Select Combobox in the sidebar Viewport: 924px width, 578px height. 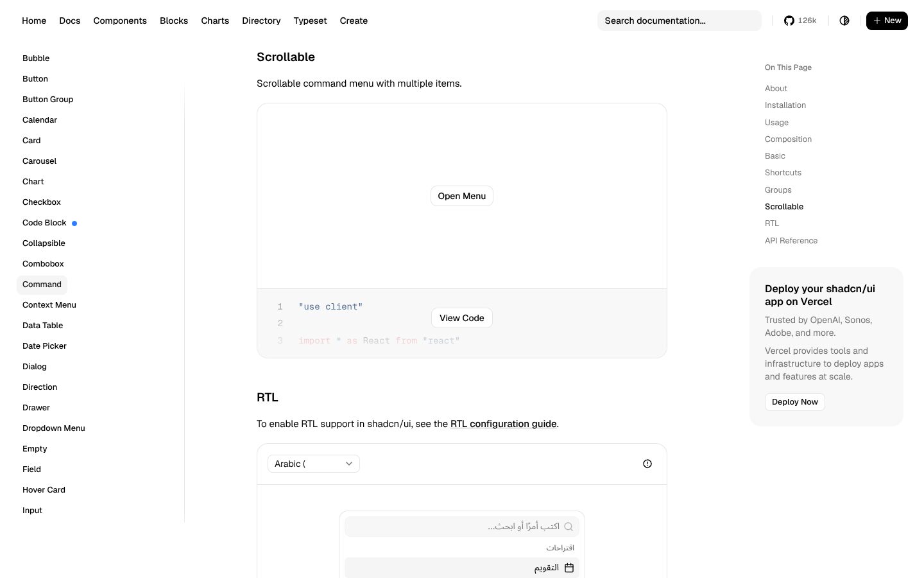coord(43,264)
